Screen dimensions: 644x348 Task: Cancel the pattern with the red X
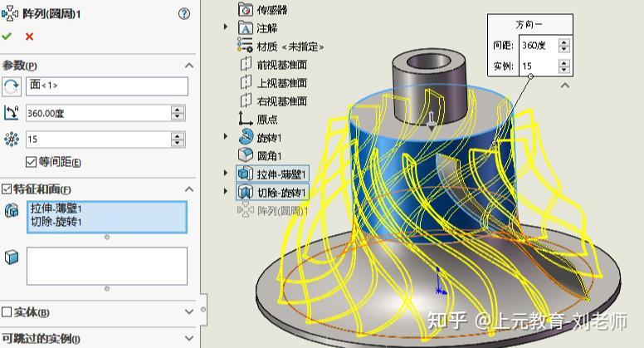click(x=29, y=37)
